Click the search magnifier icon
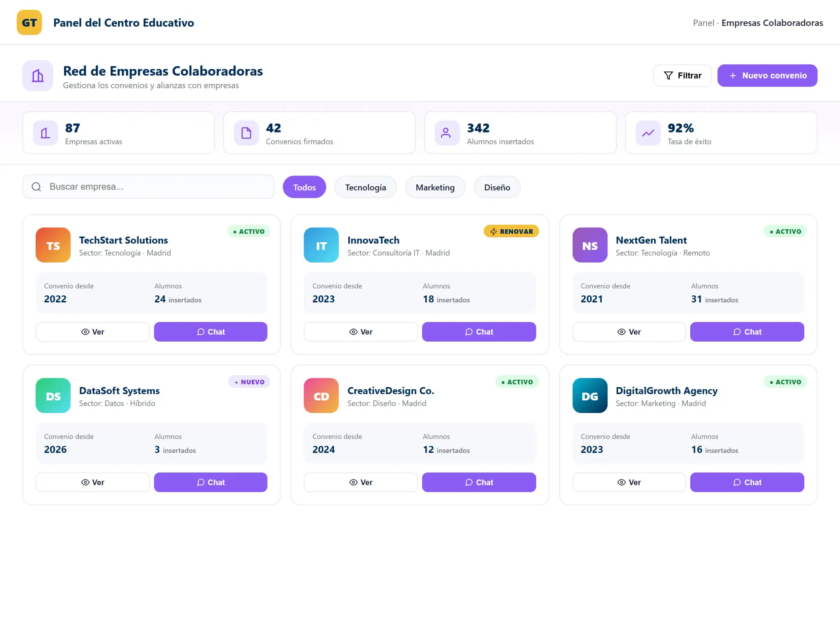Viewport: 840px width, 630px height. tap(36, 187)
